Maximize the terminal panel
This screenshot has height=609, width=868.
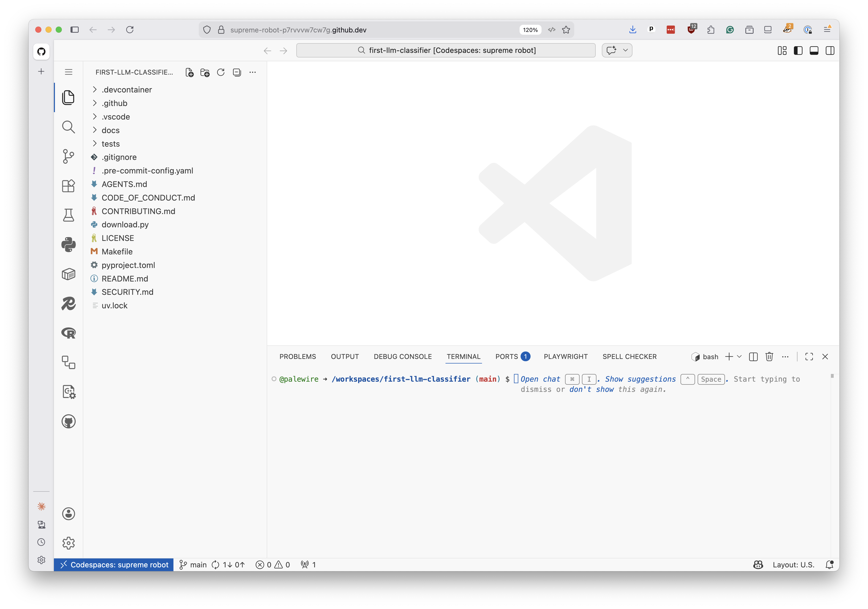click(x=809, y=356)
